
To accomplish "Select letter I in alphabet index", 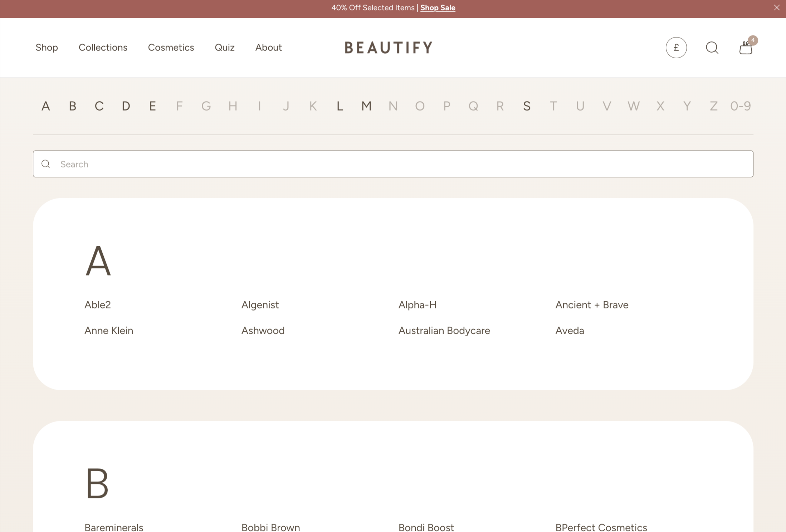I will [259, 106].
